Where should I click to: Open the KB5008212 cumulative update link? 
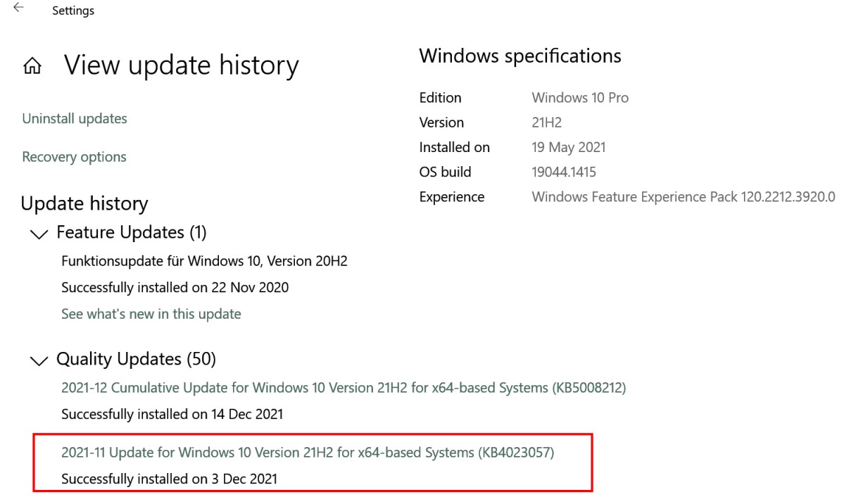coord(344,388)
